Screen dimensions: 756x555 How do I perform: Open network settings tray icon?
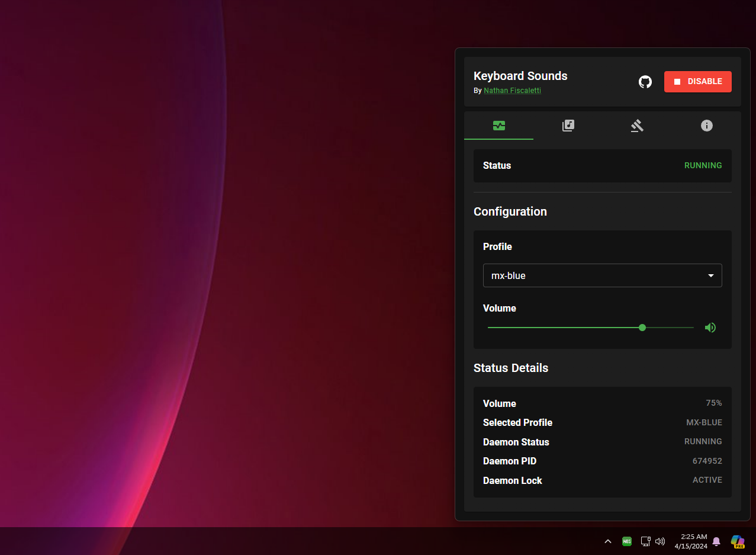point(646,541)
